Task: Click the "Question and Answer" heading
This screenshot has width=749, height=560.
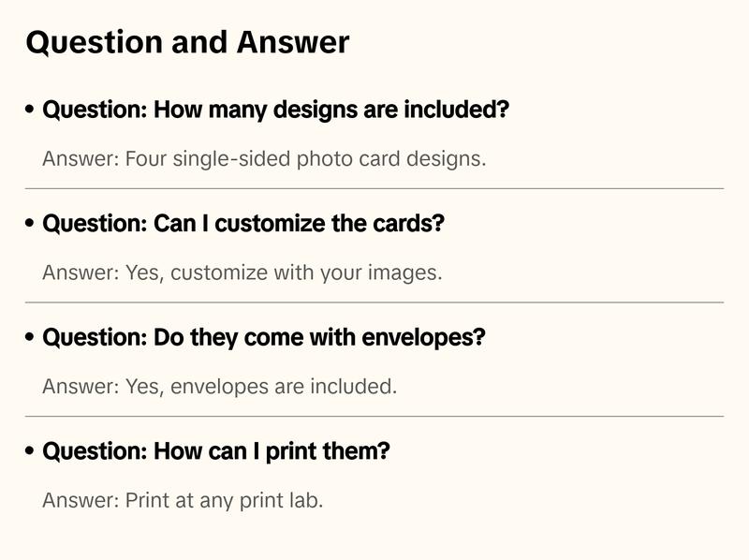Action: coord(187,42)
